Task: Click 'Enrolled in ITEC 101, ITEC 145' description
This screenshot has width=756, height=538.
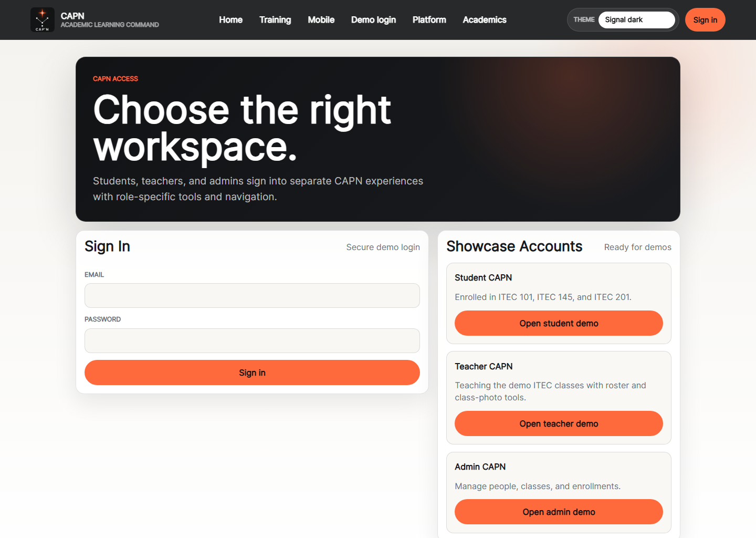Action: point(543,297)
